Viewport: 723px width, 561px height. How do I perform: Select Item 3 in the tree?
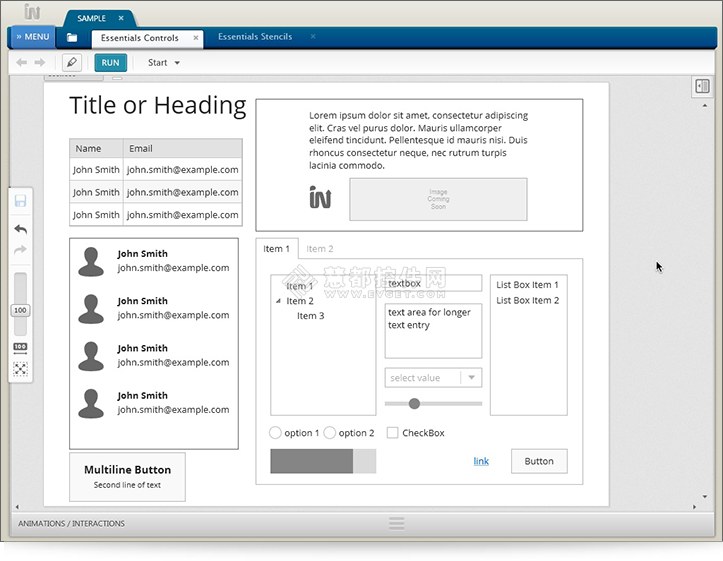click(x=310, y=316)
